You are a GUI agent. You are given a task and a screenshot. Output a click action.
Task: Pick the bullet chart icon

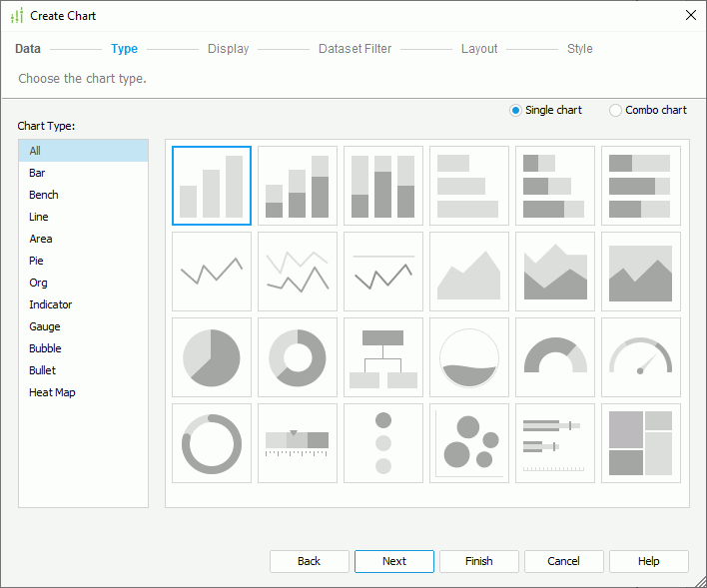pos(554,443)
